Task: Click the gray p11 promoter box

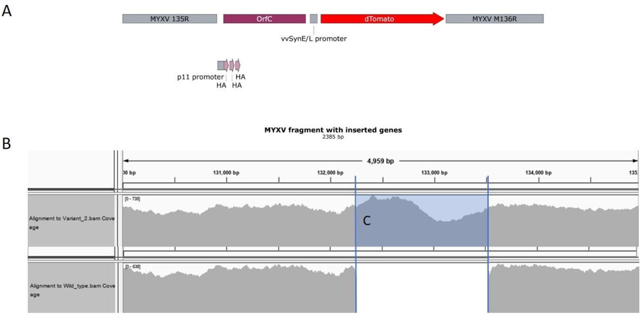Action: (220, 65)
